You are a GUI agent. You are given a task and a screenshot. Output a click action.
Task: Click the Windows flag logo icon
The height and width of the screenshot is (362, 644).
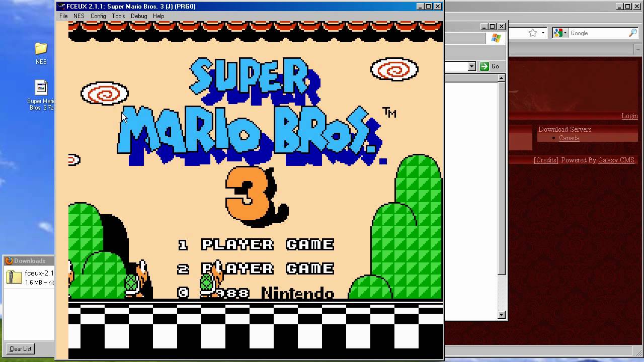tap(496, 39)
